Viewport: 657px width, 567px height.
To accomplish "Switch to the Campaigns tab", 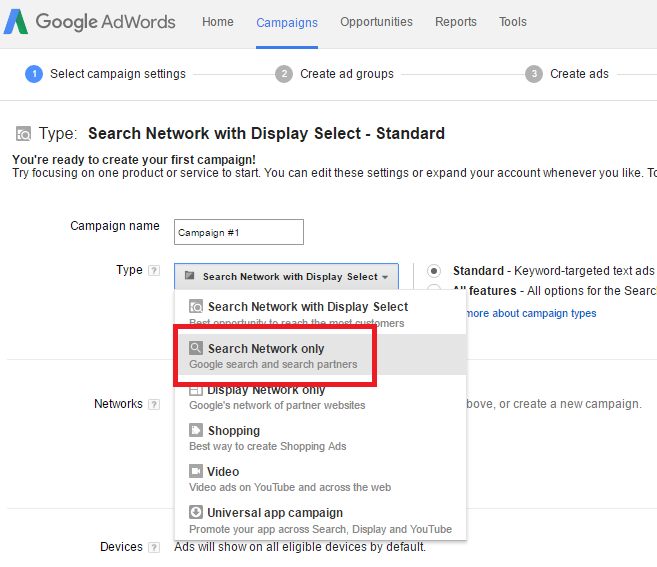I will point(287,23).
